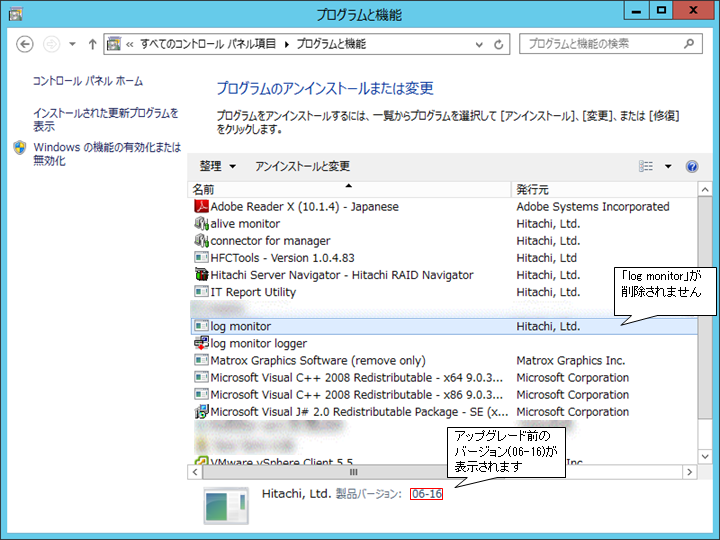Viewport: 720px width, 540px height.
Task: Open Windows の機能の有効化または無効化 link
Action: pos(107,154)
